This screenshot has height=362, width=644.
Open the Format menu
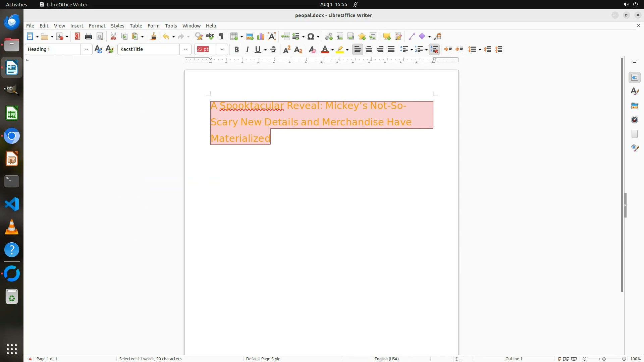pyautogui.click(x=97, y=26)
